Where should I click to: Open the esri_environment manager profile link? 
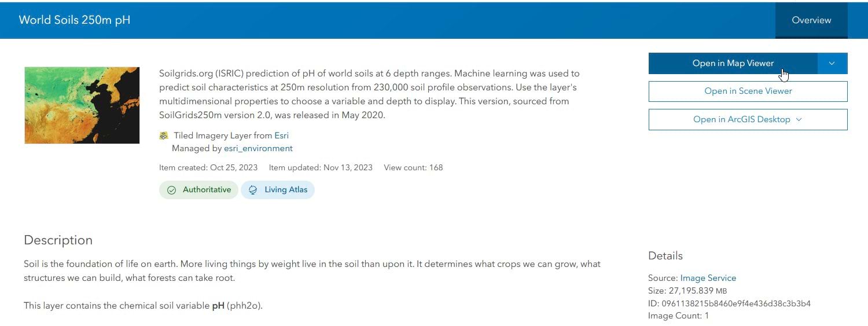tap(258, 148)
